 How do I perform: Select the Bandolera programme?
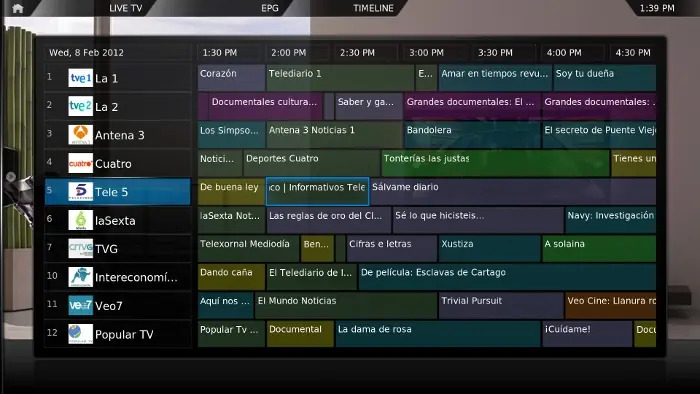(x=472, y=134)
